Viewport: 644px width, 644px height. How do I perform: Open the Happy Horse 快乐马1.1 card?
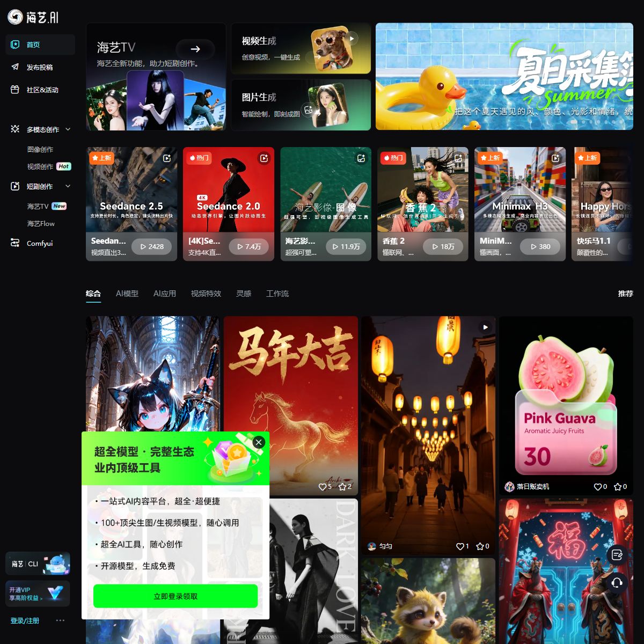(602, 204)
